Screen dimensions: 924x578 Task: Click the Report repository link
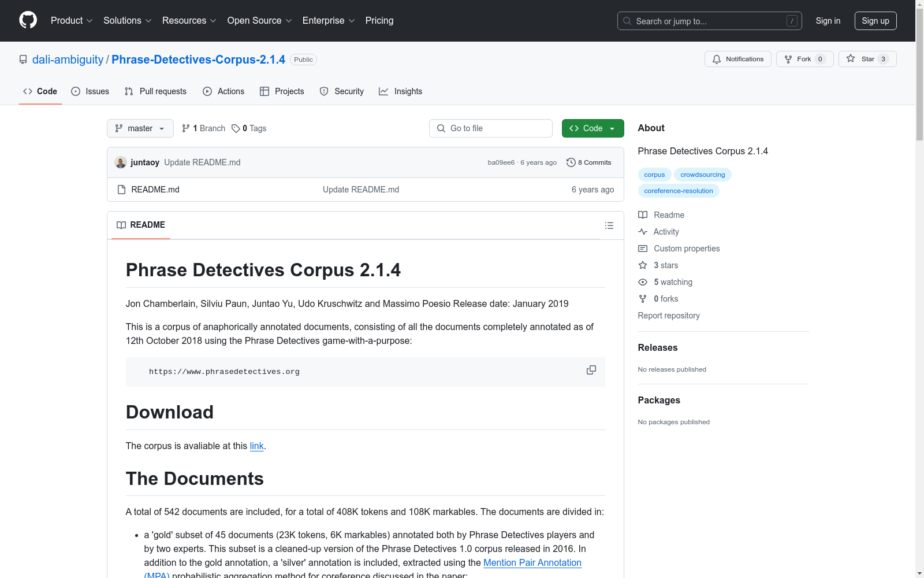tap(669, 316)
